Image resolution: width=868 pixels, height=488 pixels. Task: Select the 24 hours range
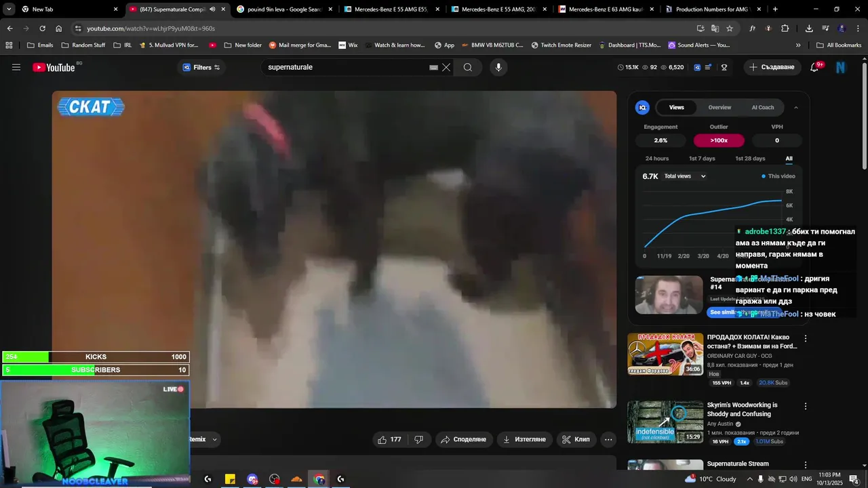[x=657, y=159]
